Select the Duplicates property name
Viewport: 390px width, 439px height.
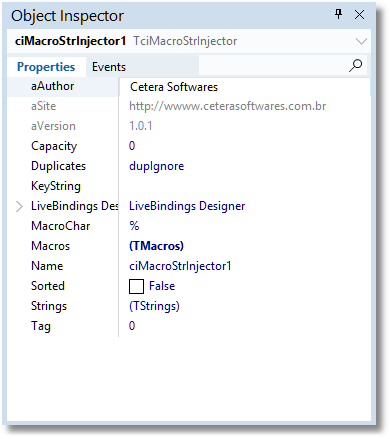tap(58, 166)
